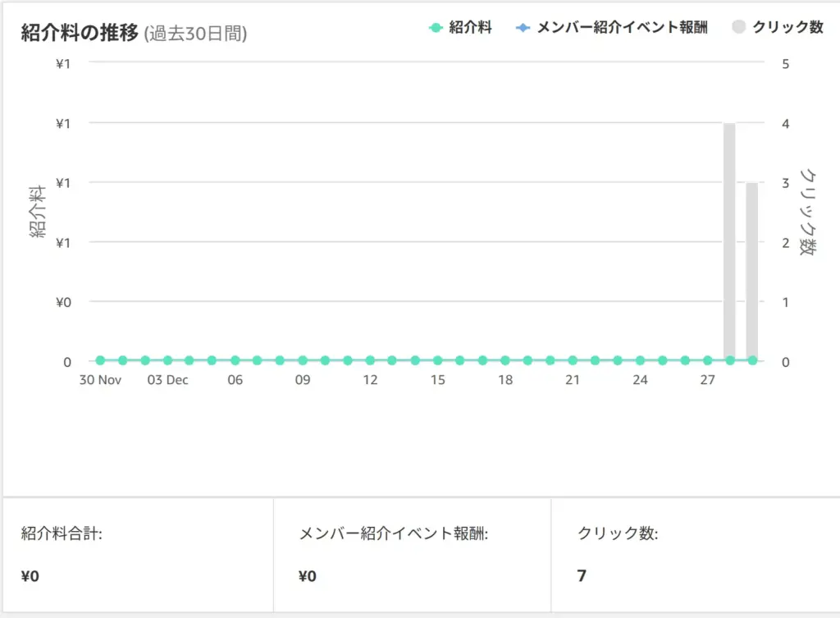Click the data point above 30 Nov
This screenshot has width=840, height=618.
coord(100,360)
